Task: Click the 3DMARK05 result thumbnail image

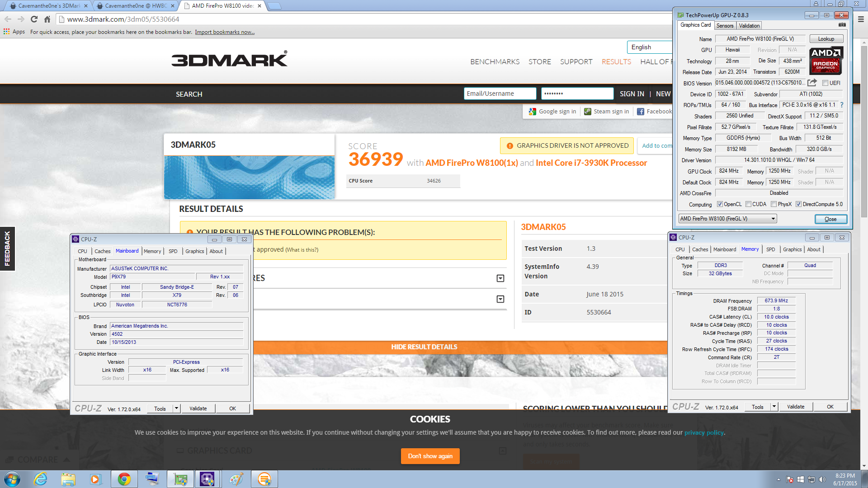Action: pos(249,178)
